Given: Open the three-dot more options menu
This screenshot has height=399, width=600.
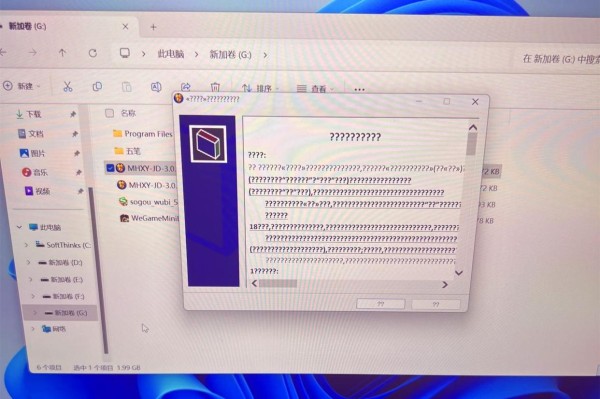Looking at the screenshot, I should [359, 90].
